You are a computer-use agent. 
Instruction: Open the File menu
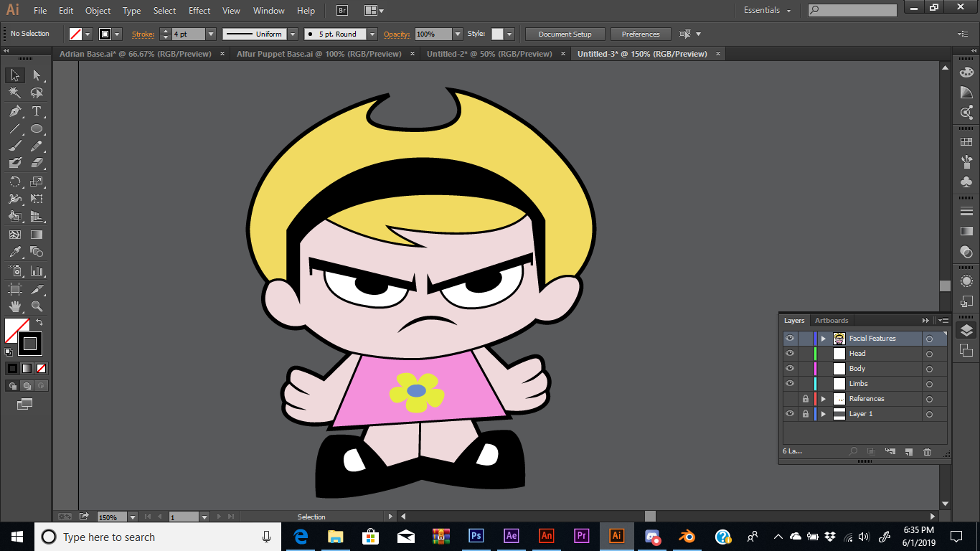(x=40, y=11)
